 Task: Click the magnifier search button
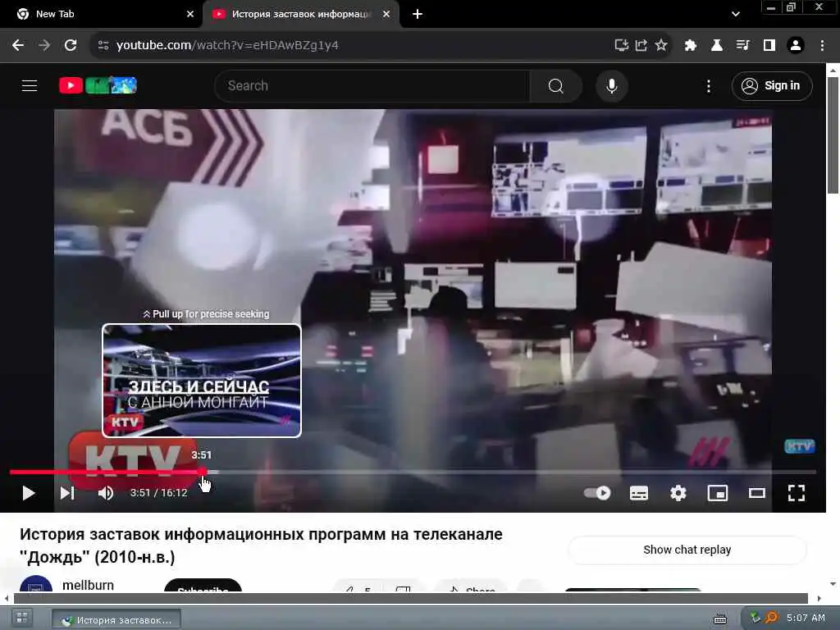point(555,85)
